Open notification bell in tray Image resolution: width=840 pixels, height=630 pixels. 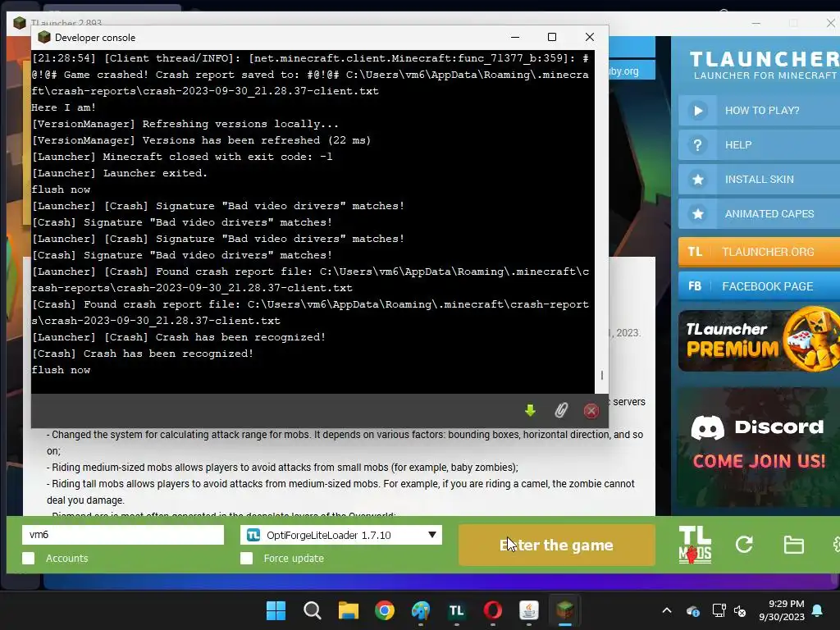point(818,610)
